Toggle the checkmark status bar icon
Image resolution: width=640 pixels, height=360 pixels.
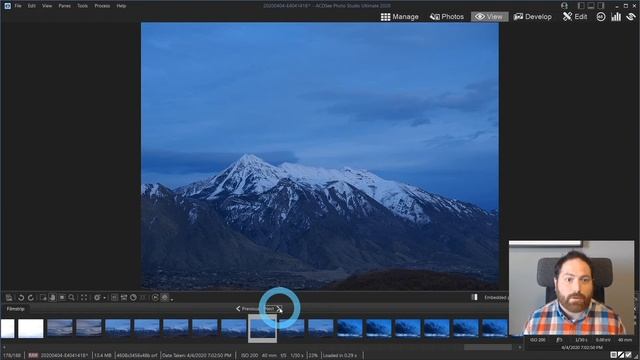click(x=629, y=355)
